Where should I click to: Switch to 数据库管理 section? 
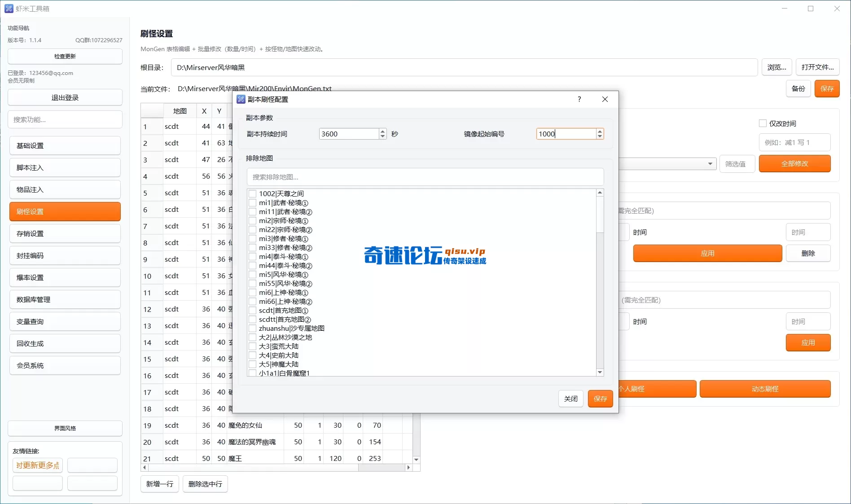[65, 299]
